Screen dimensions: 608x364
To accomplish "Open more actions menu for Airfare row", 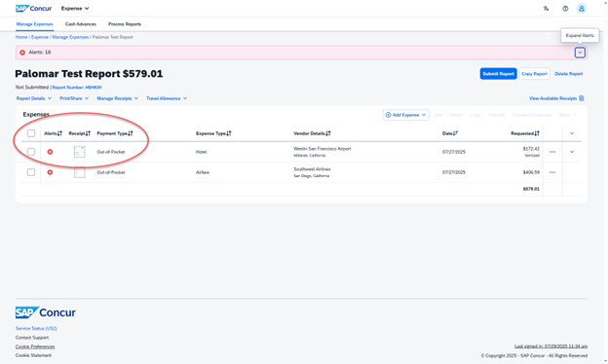I will pyautogui.click(x=552, y=172).
